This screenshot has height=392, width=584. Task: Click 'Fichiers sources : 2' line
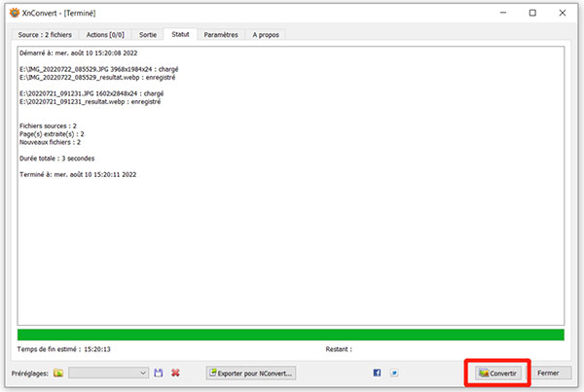48,125
